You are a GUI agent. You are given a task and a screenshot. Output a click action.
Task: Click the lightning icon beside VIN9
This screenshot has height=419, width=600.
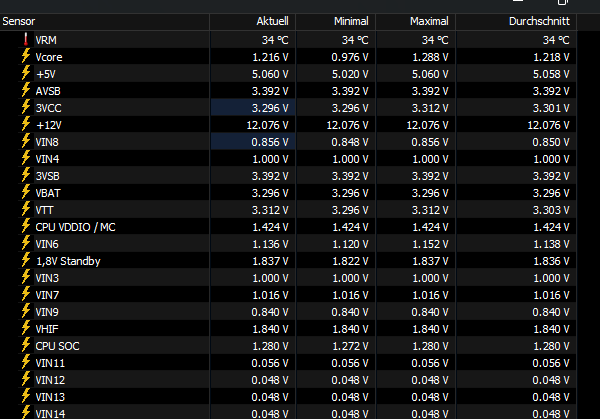[x=26, y=311]
